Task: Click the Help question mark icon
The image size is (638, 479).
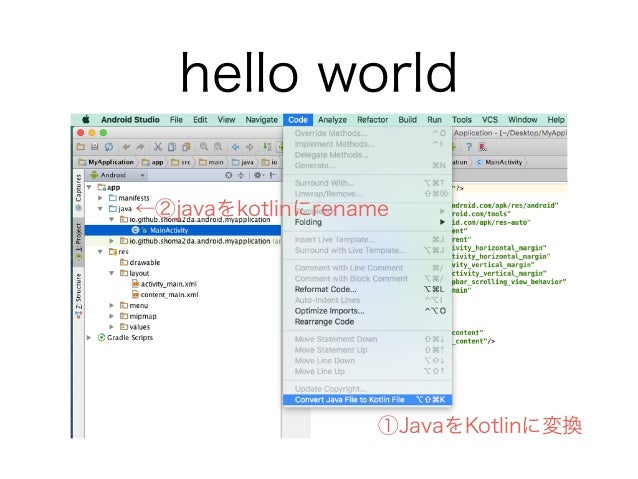Action: (469, 147)
